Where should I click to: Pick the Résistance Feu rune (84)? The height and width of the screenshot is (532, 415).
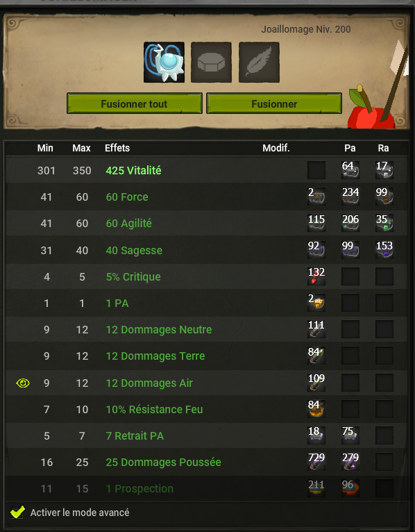click(316, 409)
